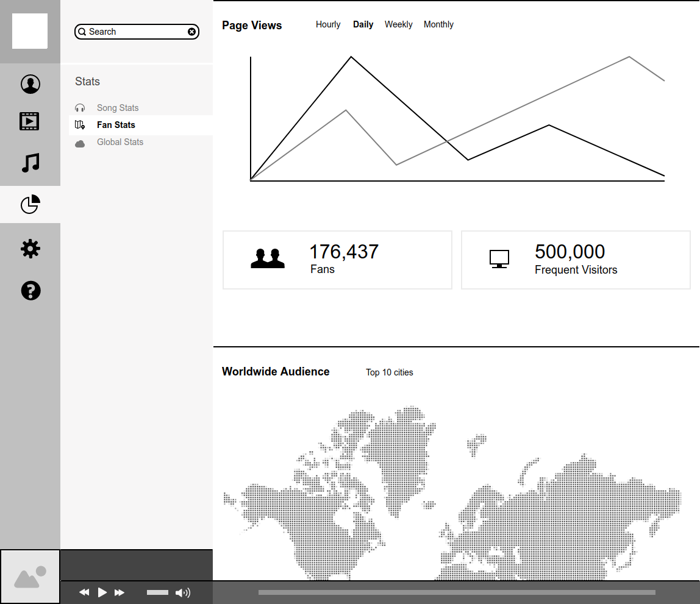The height and width of the screenshot is (604, 700).
Task: Open Global Stats in the menu
Action: point(120,142)
